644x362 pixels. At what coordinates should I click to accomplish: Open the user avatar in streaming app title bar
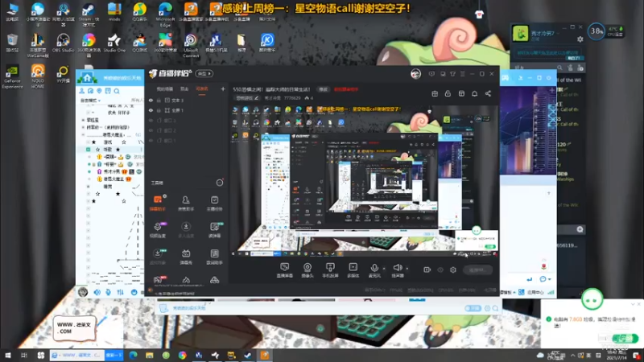pyautogui.click(x=415, y=74)
